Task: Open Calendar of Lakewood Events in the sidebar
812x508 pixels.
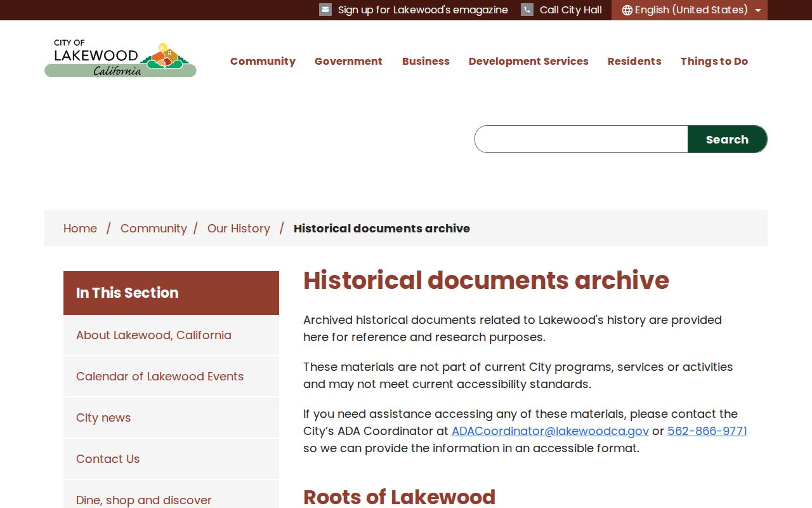Action: [x=171, y=377]
